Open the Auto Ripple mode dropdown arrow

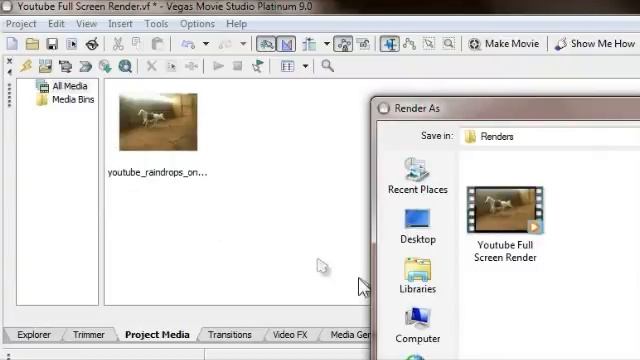click(x=327, y=44)
